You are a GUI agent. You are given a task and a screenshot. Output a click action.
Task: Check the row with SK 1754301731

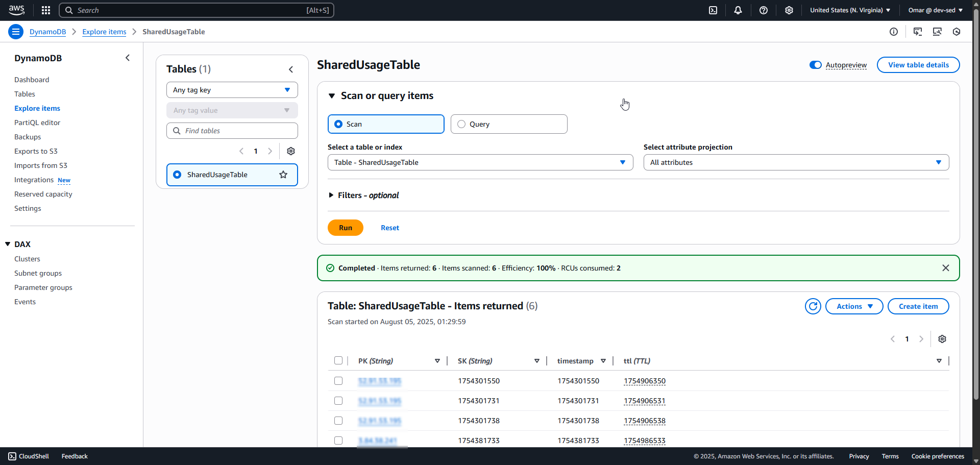point(338,401)
